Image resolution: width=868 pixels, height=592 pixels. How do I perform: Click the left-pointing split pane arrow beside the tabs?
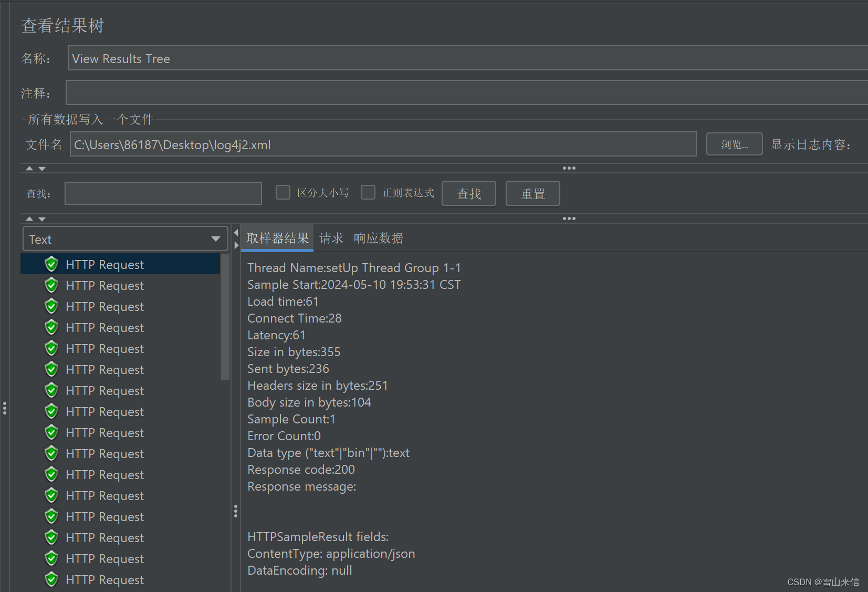(x=236, y=233)
